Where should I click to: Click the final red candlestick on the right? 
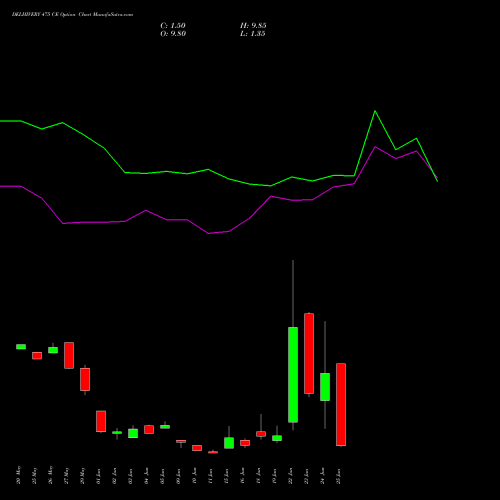click(341, 404)
